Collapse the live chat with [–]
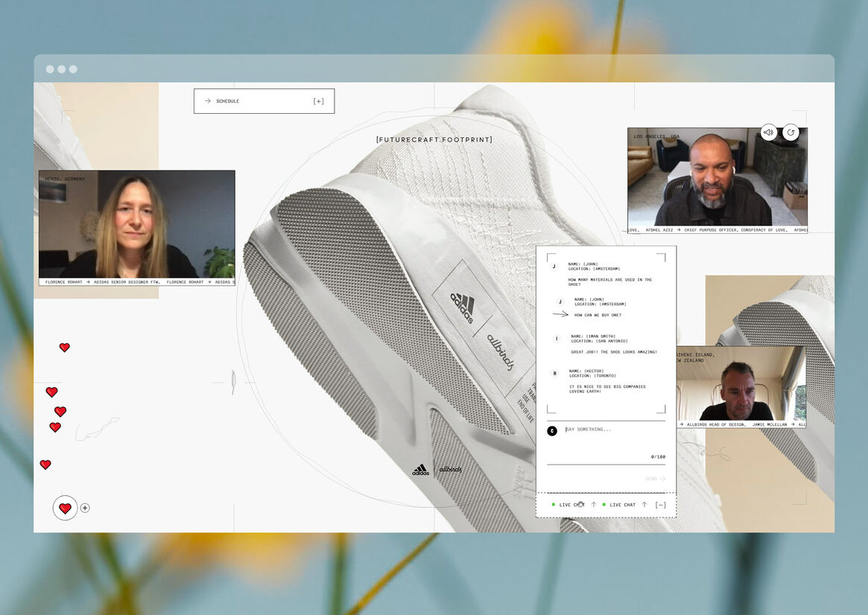The width and height of the screenshot is (868, 615). pos(661,505)
